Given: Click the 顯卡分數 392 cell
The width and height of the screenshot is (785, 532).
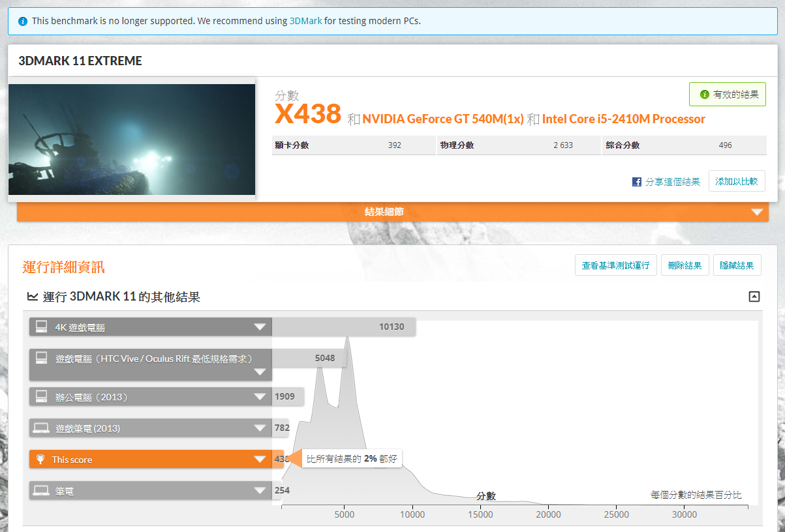Looking at the screenshot, I should tap(353, 145).
